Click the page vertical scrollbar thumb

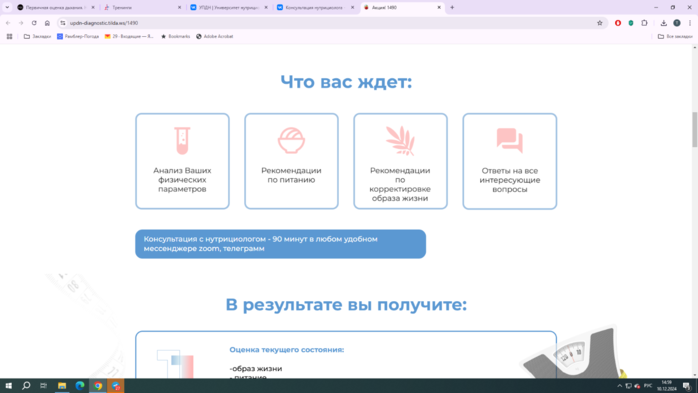(x=694, y=129)
